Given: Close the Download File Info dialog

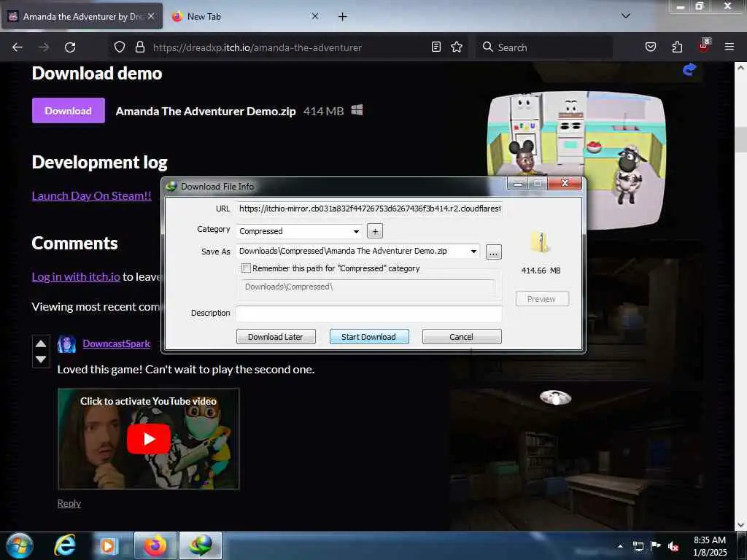Looking at the screenshot, I should [565, 183].
